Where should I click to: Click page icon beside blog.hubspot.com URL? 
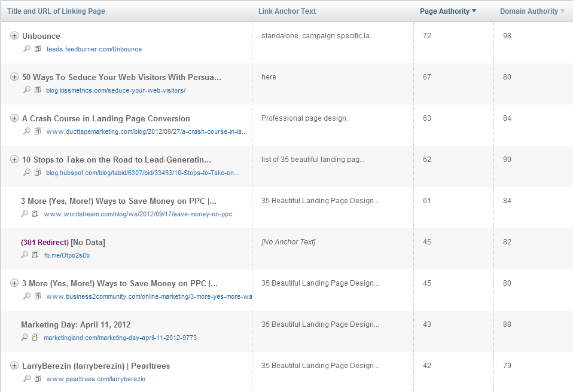point(38,172)
